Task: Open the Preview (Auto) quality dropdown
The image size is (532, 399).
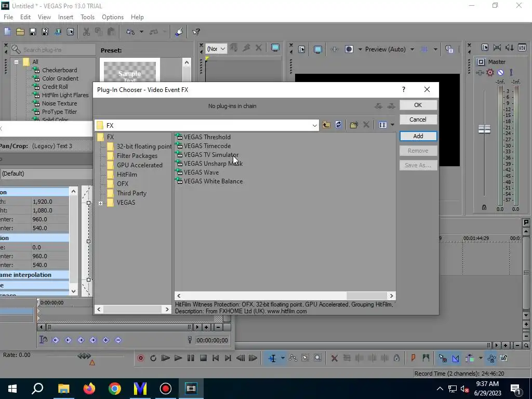Action: click(412, 49)
